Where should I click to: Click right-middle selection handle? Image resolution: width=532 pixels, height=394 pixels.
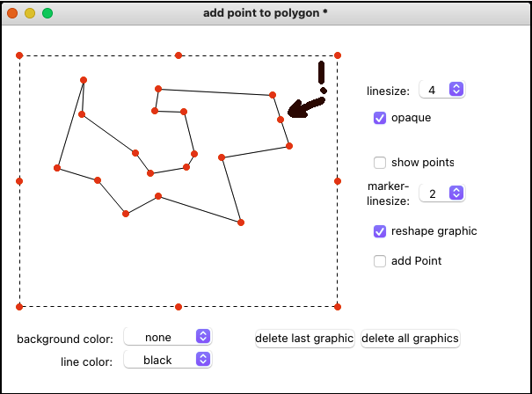point(338,181)
